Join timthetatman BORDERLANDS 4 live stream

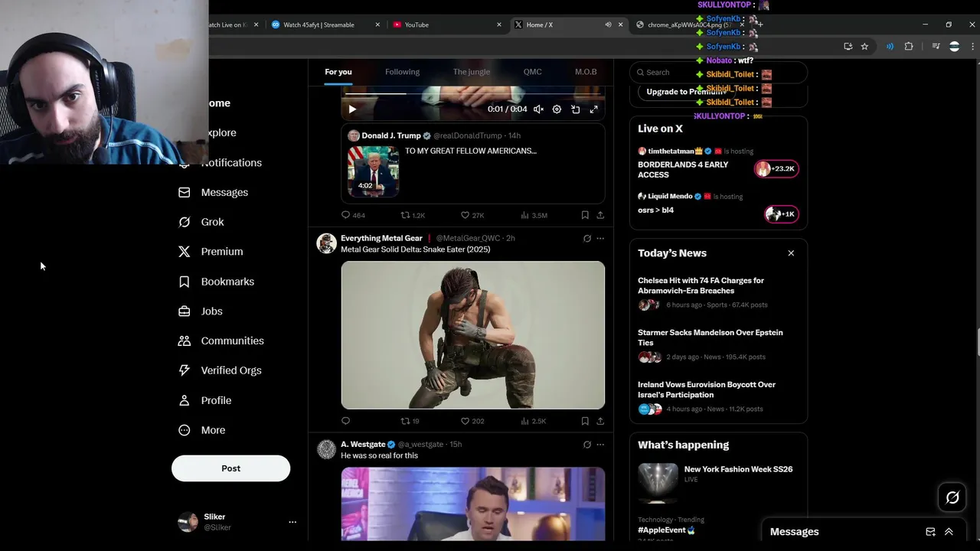[x=718, y=164]
